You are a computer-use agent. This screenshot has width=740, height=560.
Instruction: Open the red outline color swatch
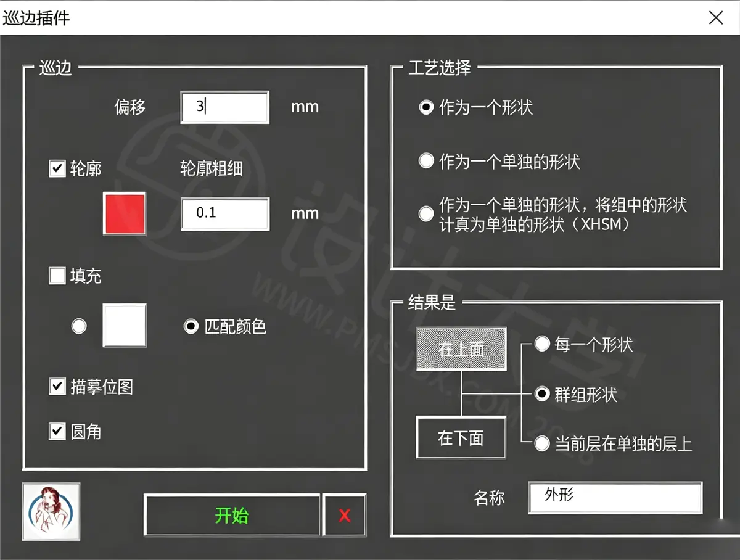(x=125, y=213)
